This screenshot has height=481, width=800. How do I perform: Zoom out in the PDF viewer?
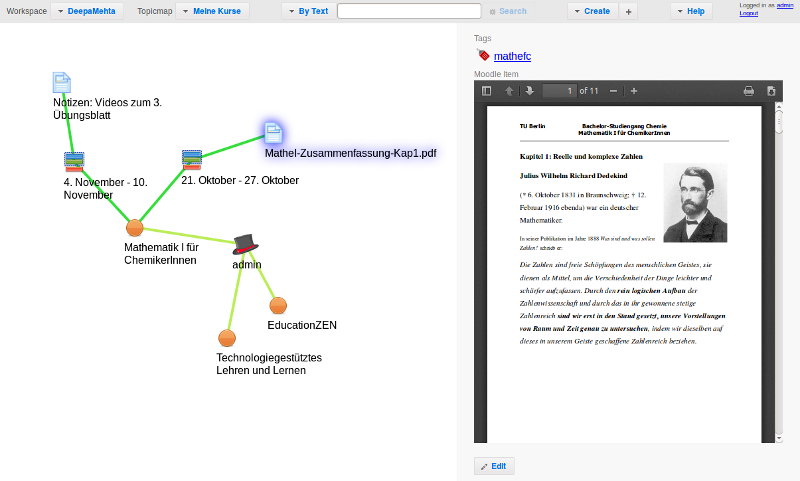(x=614, y=91)
